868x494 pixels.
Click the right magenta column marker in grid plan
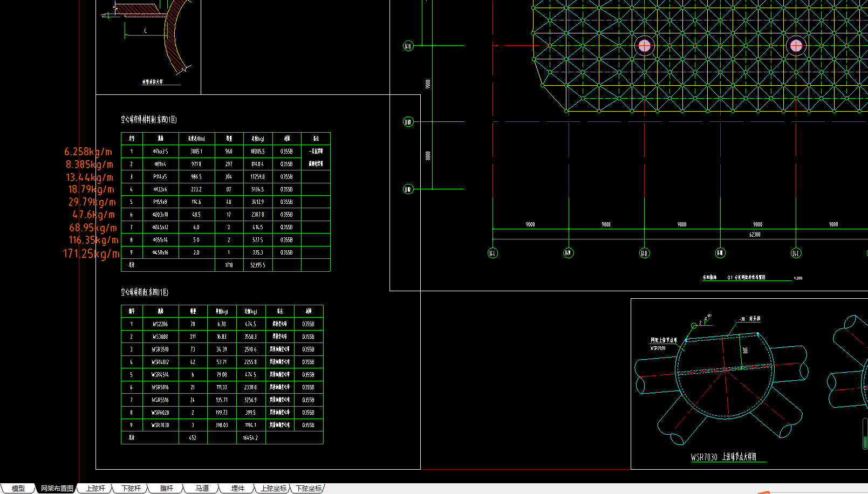tap(796, 46)
